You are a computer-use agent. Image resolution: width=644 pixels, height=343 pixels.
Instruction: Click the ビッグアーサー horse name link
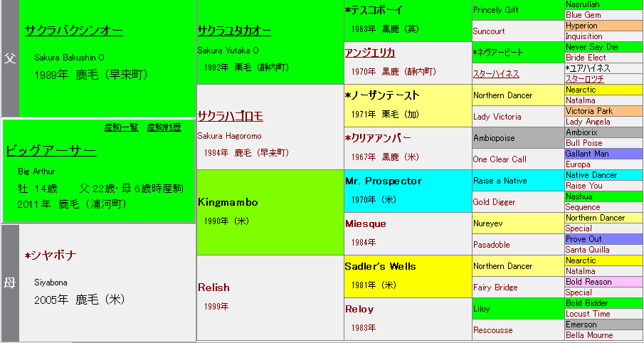pos(51,151)
